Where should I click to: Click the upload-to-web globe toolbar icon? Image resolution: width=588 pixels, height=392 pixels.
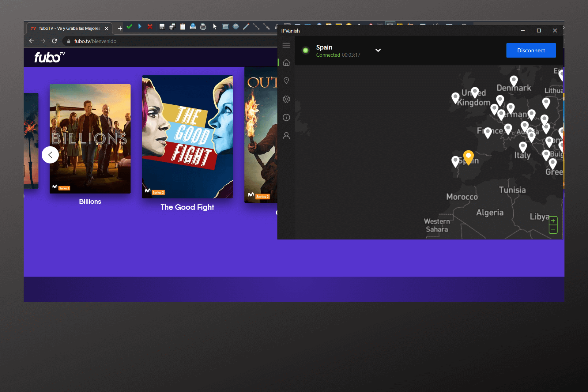(193, 27)
